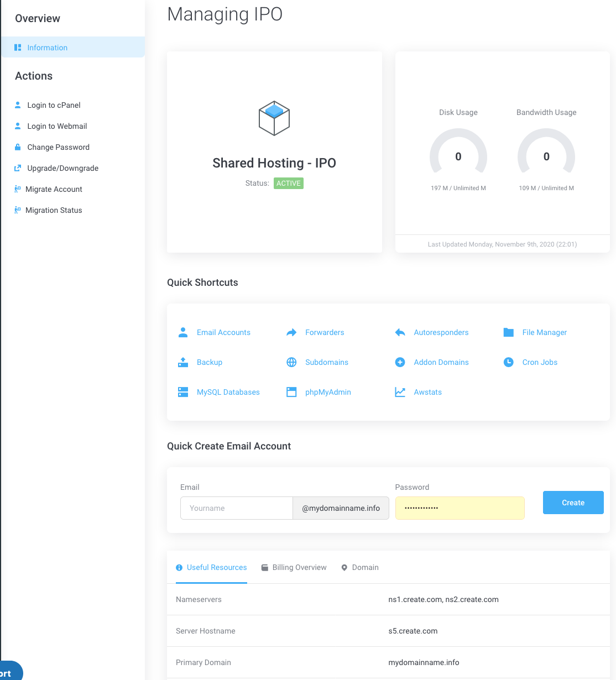Image resolution: width=616 pixels, height=680 pixels.
Task: Click the Email Accounts person icon
Action: point(183,332)
